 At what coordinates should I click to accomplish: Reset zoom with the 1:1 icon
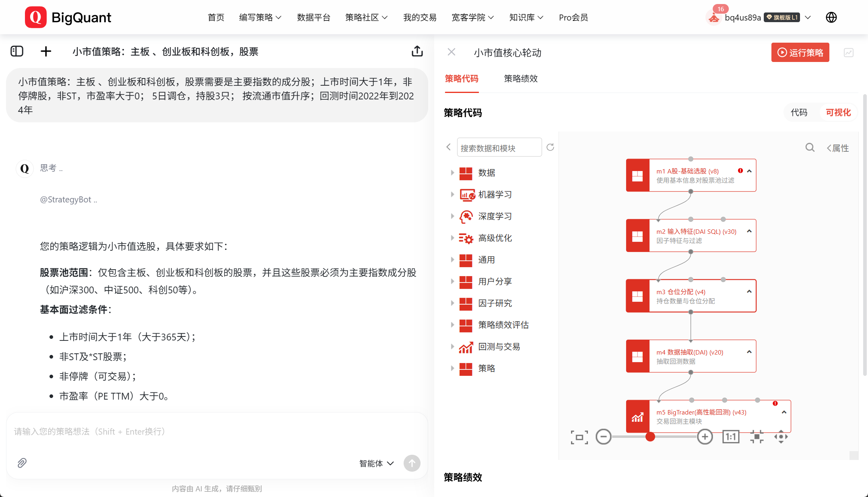pos(731,437)
